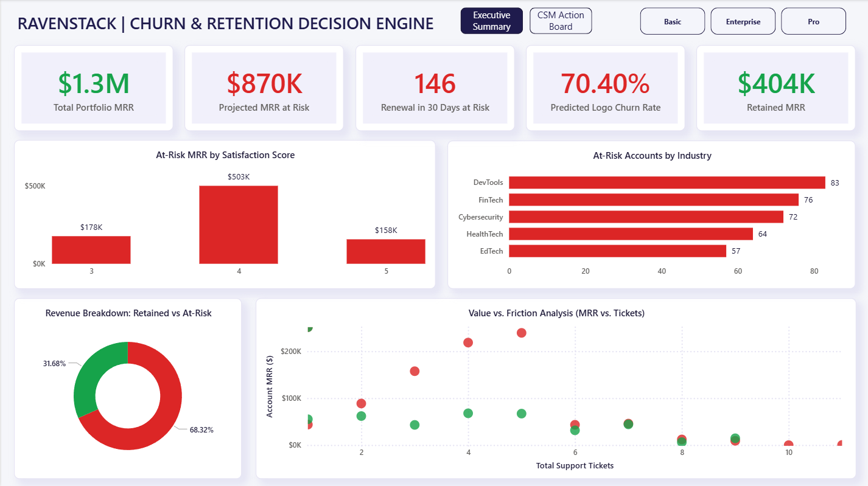This screenshot has height=486, width=868.
Task: Click the green point at 4 tickets
Action: click(468, 413)
